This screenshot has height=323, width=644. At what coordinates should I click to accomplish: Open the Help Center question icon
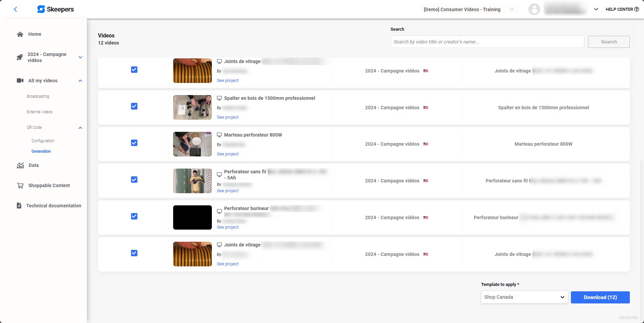coord(637,9)
